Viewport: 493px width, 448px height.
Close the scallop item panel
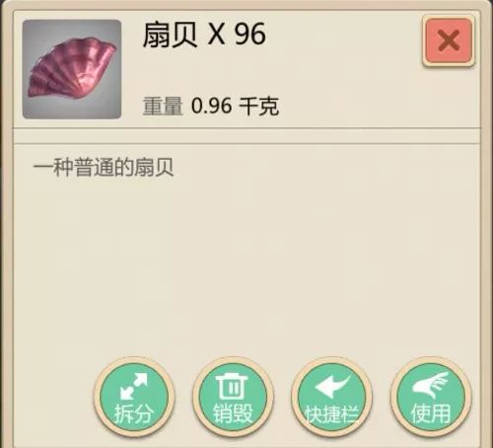click(449, 40)
